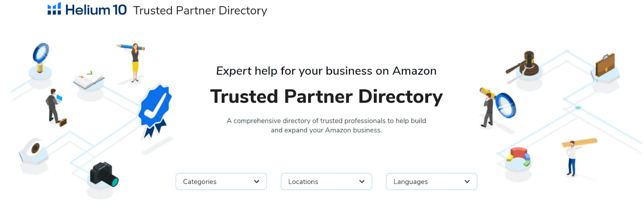Click the Categories dropdown chevron arrow
This screenshot has height=208, width=644.
256,181
